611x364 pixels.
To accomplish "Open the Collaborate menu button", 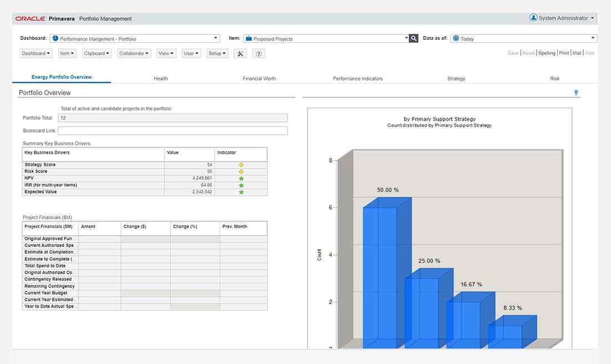I will pos(134,54).
